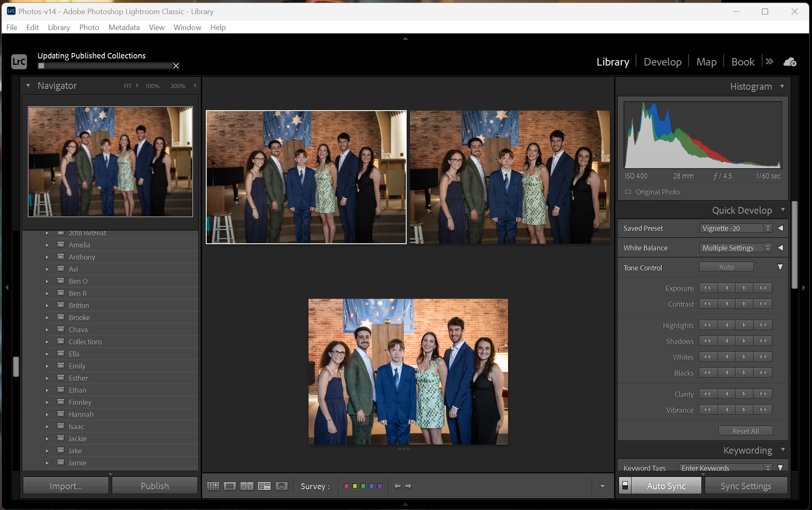Screen dimensions: 812x510
Task: Open the White Balance dropdown
Action: (x=736, y=248)
